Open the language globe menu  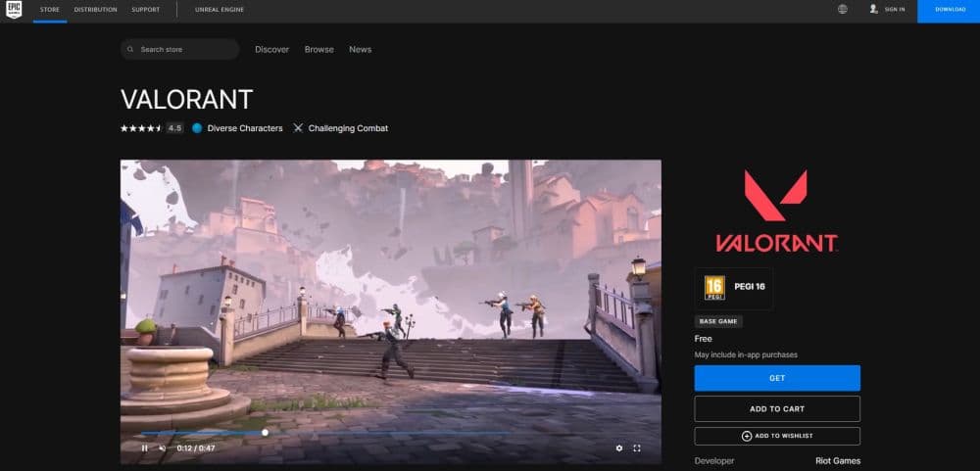tap(843, 10)
